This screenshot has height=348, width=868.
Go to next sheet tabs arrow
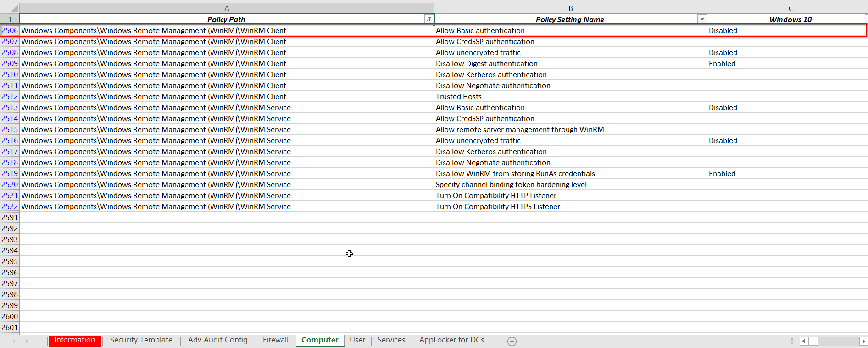point(27,341)
